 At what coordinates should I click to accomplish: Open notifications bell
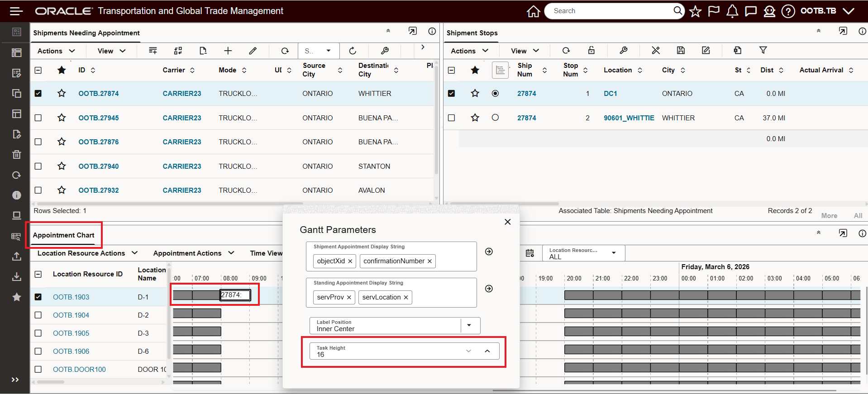pyautogui.click(x=732, y=11)
